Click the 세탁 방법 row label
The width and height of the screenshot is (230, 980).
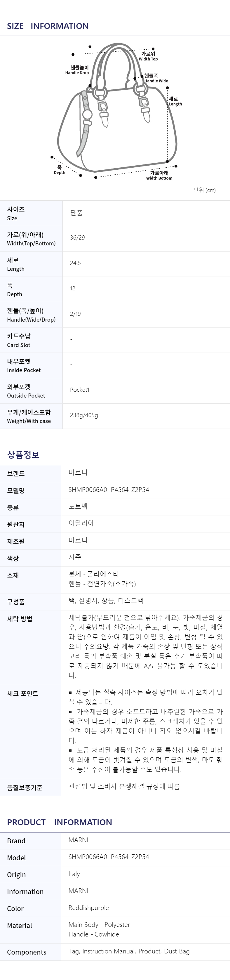click(x=20, y=619)
